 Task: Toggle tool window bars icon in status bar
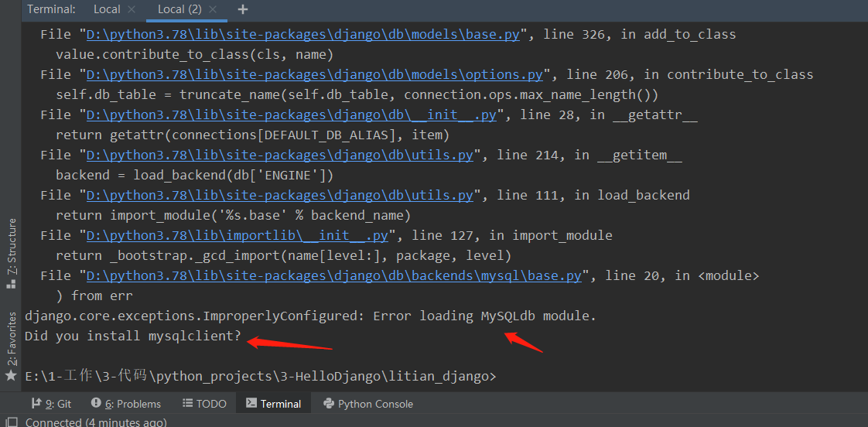(12, 422)
